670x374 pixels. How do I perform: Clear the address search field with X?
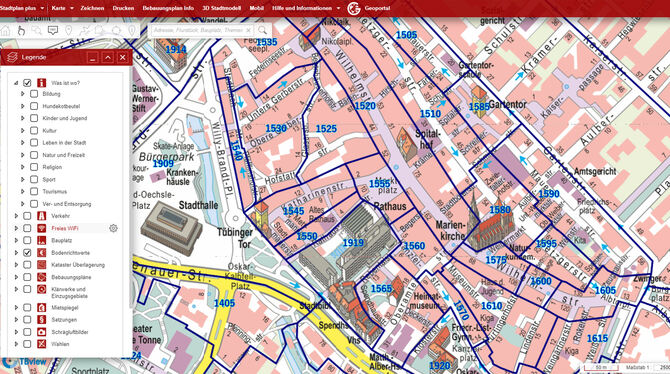248,30
